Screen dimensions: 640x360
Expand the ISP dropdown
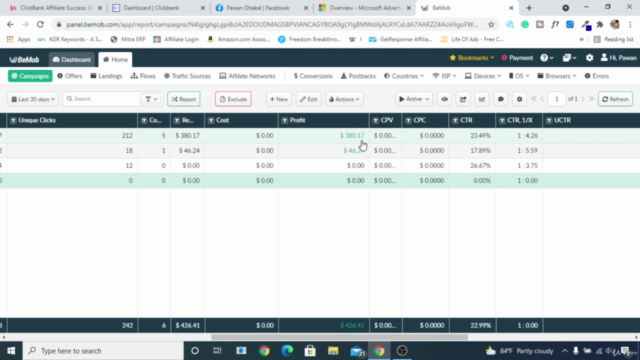444,76
